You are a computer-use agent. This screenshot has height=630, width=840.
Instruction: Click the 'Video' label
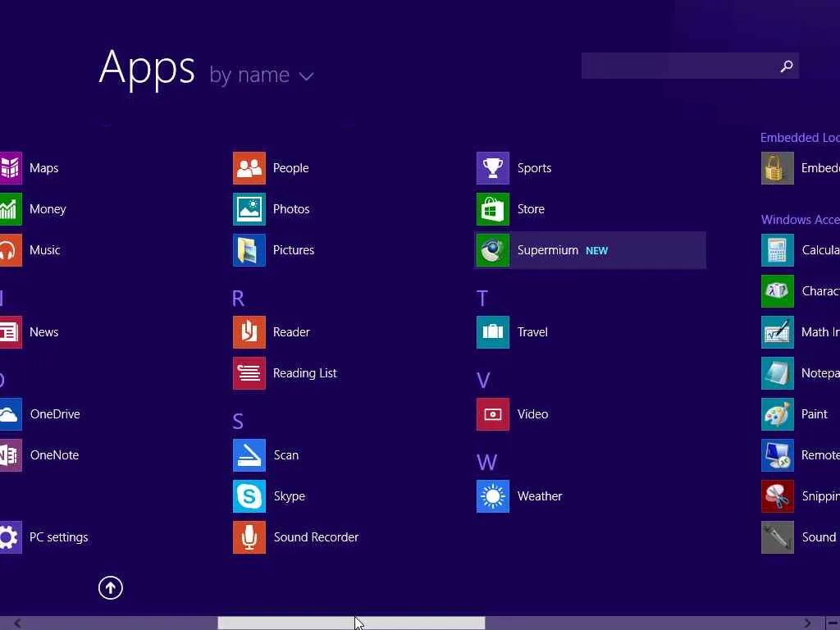(532, 414)
